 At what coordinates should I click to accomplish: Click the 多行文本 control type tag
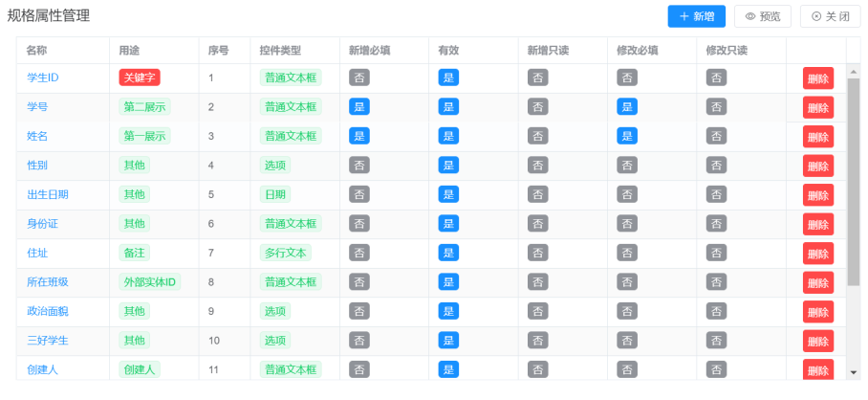286,254
